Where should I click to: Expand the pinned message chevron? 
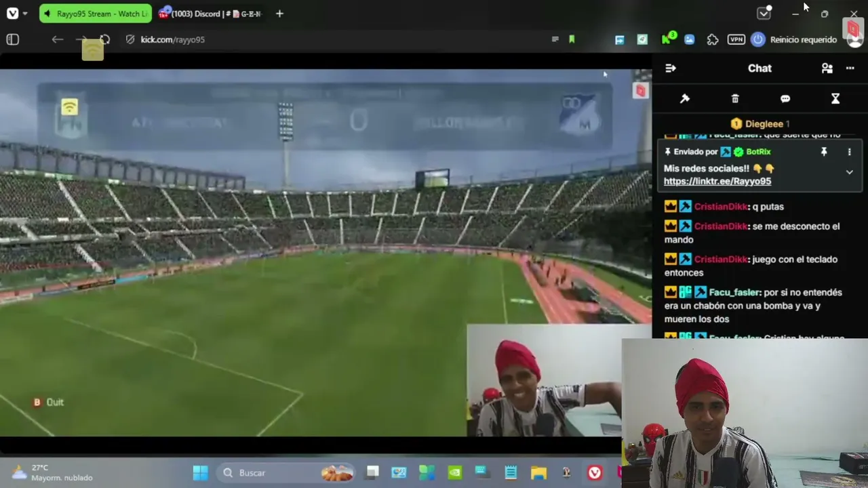click(x=849, y=172)
